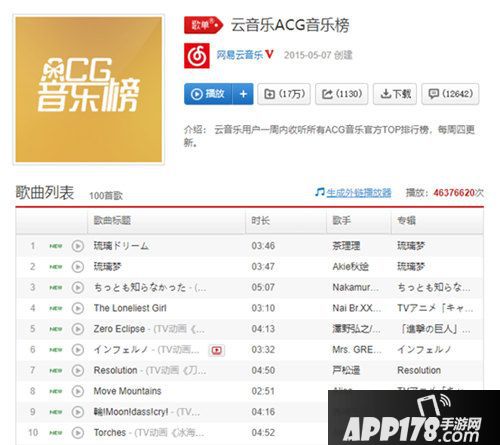Share the playlist via the 1130 button
500x445 pixels.
(342, 94)
